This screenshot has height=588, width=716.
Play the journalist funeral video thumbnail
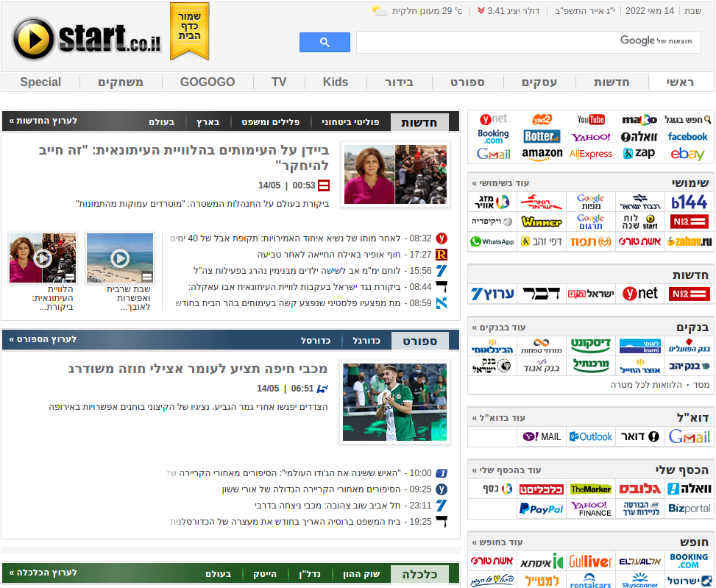click(x=43, y=258)
